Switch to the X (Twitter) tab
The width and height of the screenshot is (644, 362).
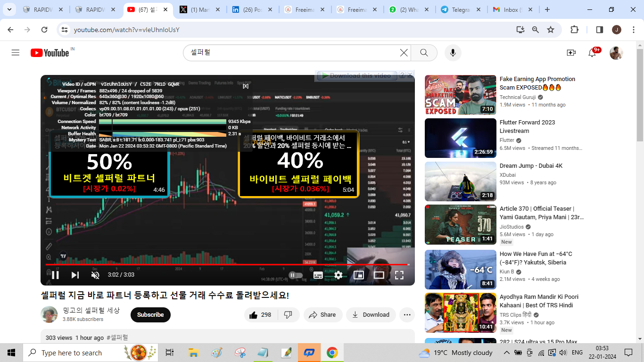[200, 9]
